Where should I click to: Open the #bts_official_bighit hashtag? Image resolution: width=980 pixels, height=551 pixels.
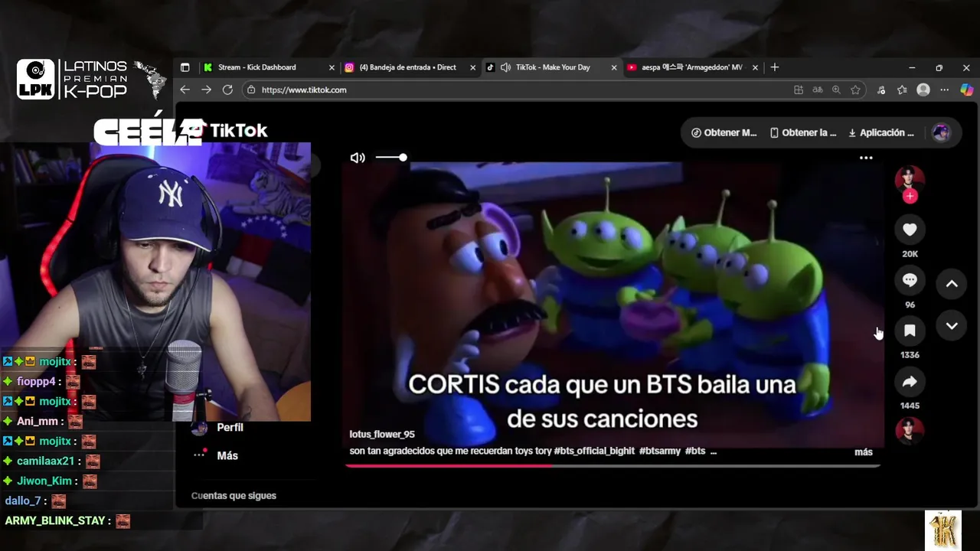[594, 452]
